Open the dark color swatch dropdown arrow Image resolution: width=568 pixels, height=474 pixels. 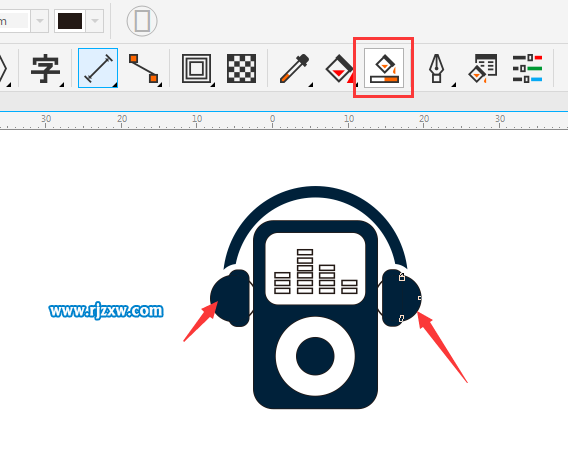tap(95, 21)
